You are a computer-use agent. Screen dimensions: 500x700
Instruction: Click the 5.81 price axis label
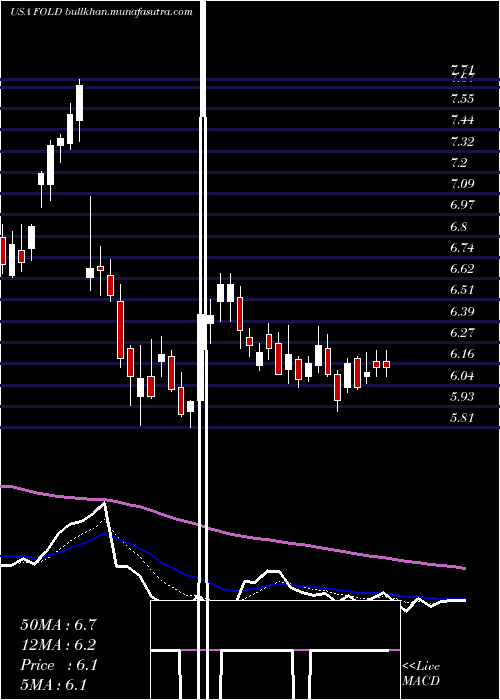462,418
